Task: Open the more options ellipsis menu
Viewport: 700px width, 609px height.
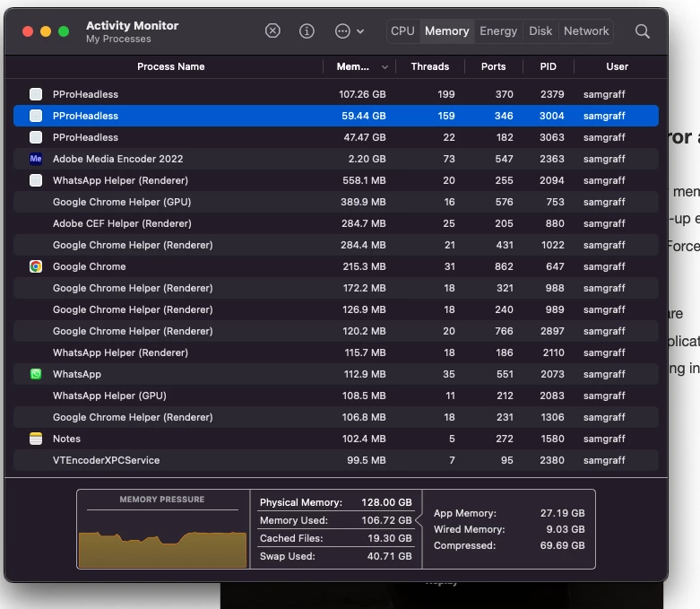Action: click(x=350, y=30)
